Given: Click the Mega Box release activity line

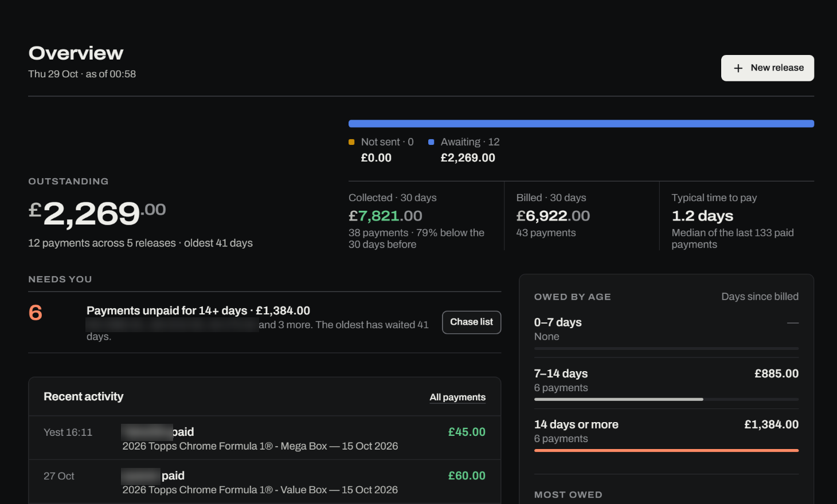Looking at the screenshot, I should 260,446.
